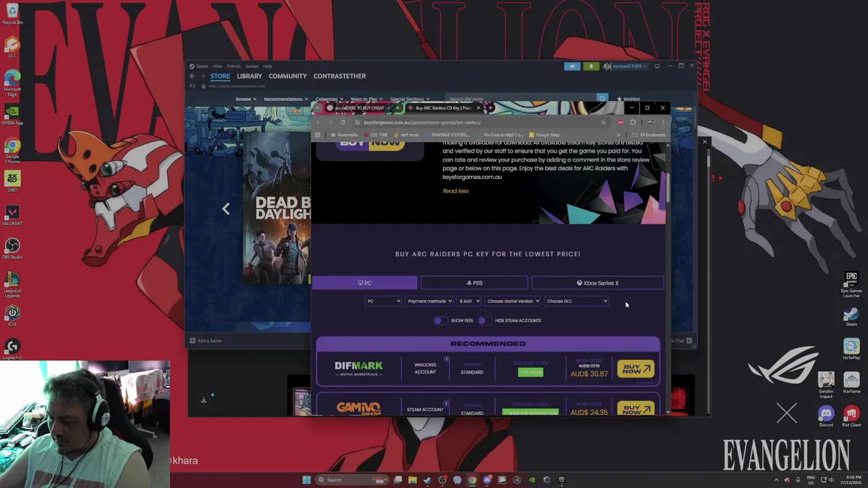The image size is (868, 488).
Task: Open the Steam Wishlist link
Action: point(628,99)
